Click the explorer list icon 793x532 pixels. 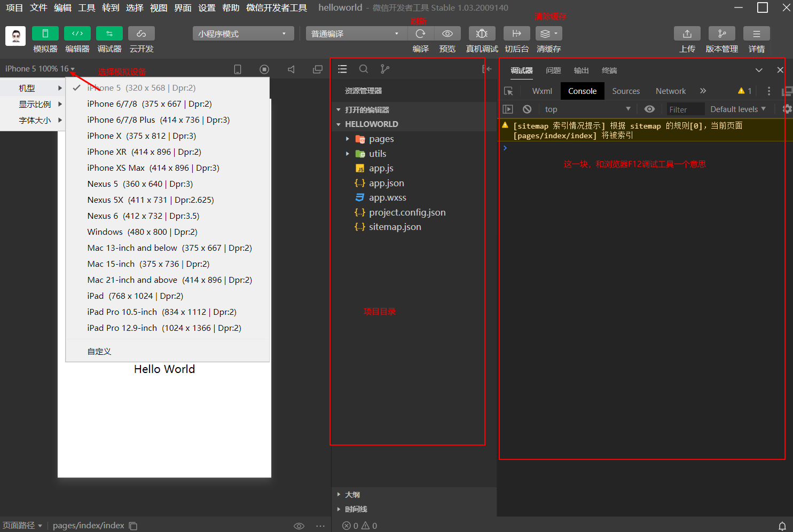pos(342,69)
